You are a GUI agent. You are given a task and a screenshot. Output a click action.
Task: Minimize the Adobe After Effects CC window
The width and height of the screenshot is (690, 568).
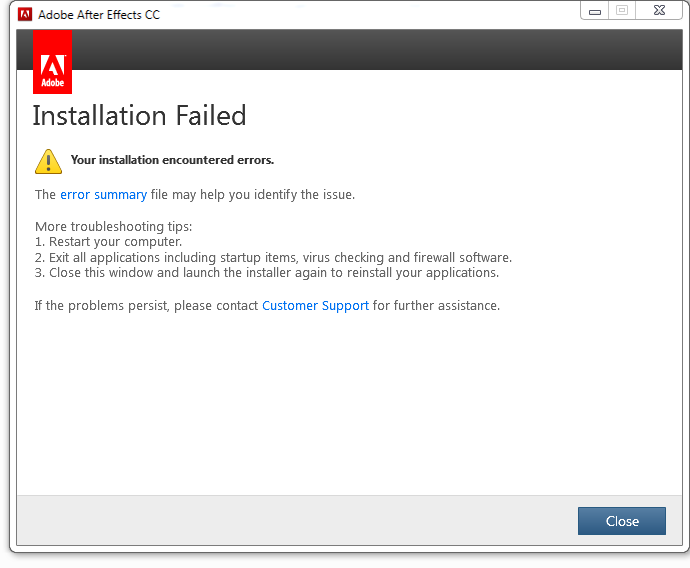tap(595, 11)
